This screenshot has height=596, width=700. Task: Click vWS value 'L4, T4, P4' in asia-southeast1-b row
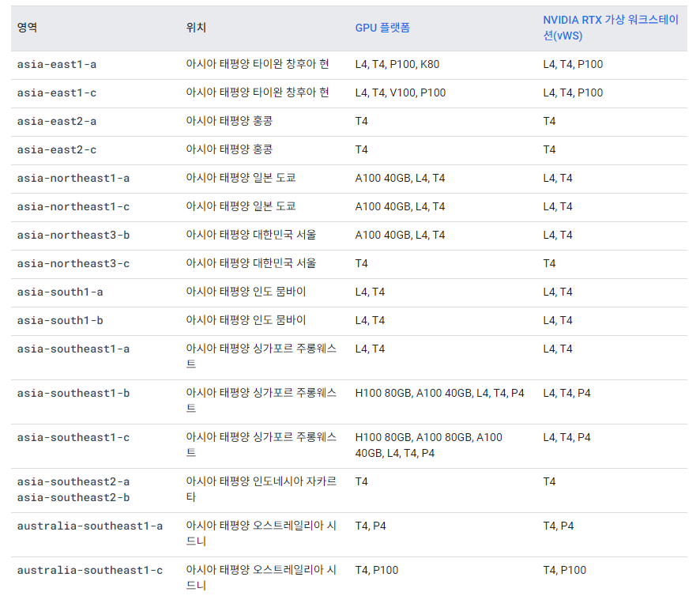point(566,393)
